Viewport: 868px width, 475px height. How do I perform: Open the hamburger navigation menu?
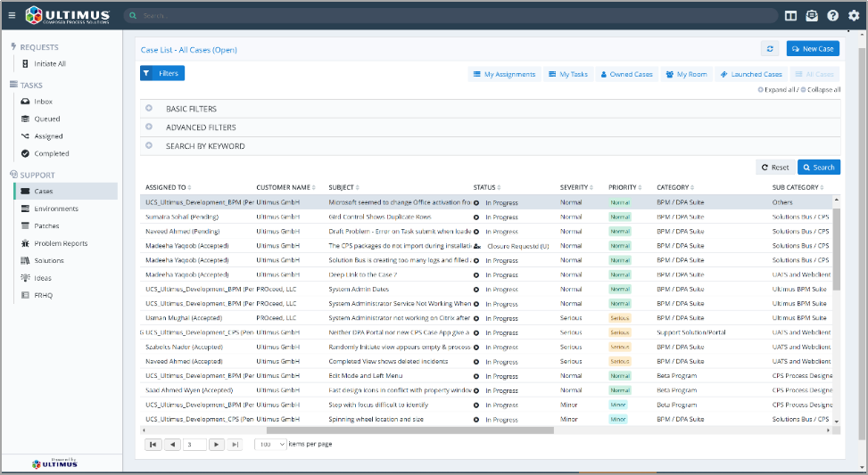[12, 15]
